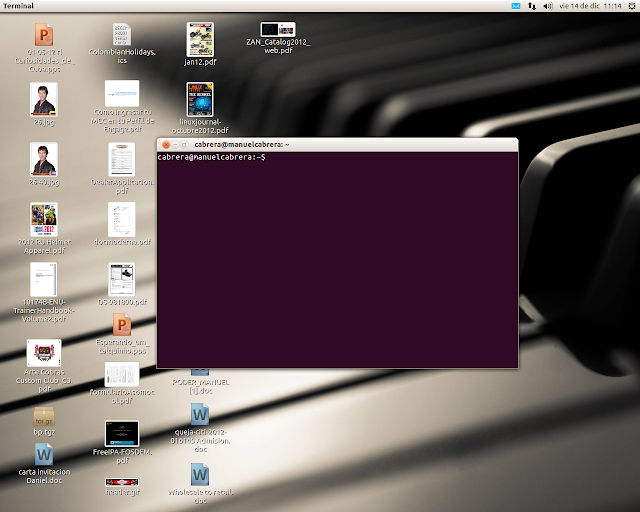Select the bp.tgz archive icon

tap(44, 417)
